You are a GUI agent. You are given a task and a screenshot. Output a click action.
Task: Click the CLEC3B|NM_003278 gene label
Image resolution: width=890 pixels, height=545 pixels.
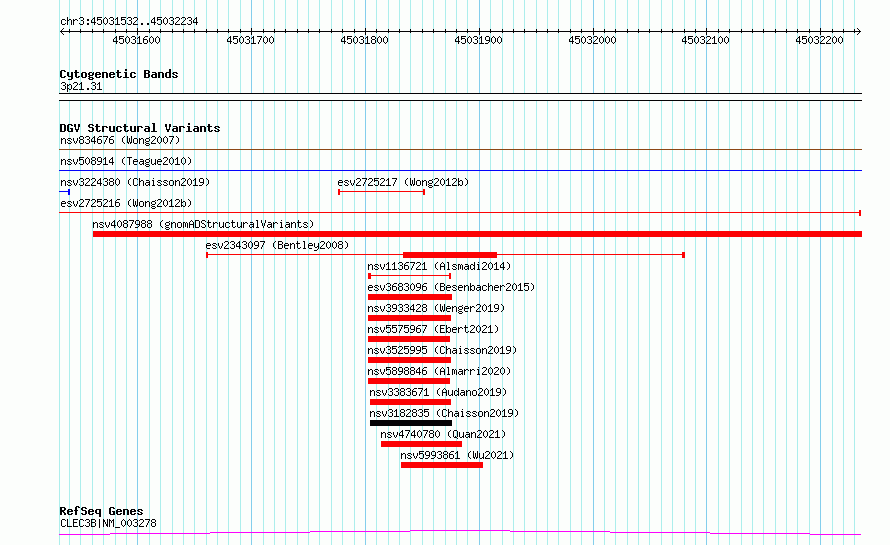pos(108,523)
